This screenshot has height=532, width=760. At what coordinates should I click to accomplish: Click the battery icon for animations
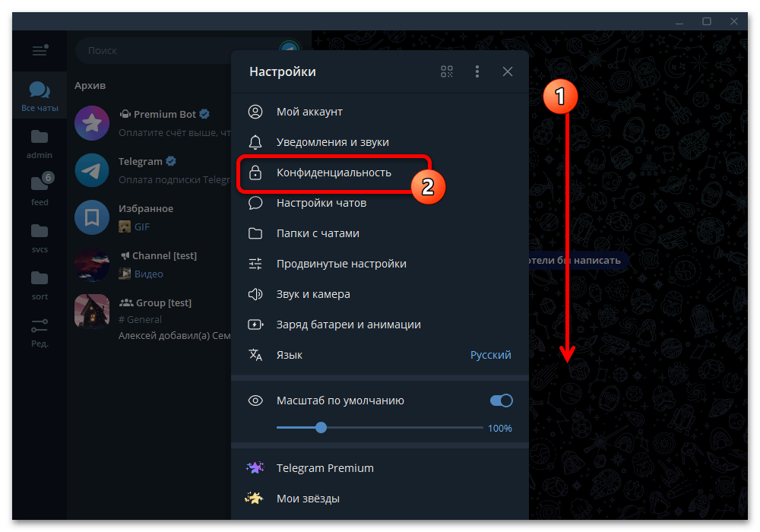pyautogui.click(x=255, y=325)
